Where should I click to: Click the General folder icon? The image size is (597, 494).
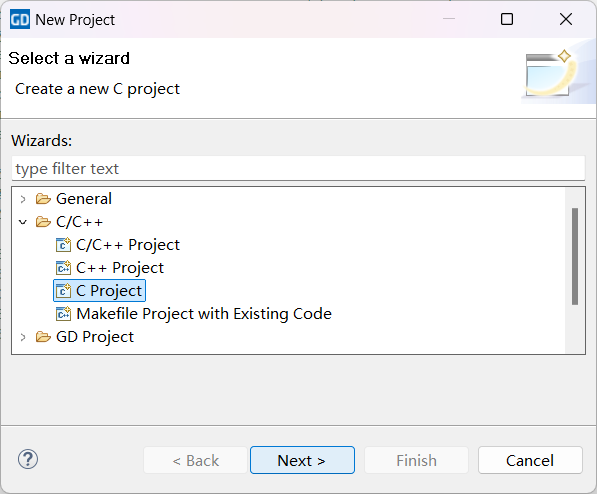(x=43, y=199)
